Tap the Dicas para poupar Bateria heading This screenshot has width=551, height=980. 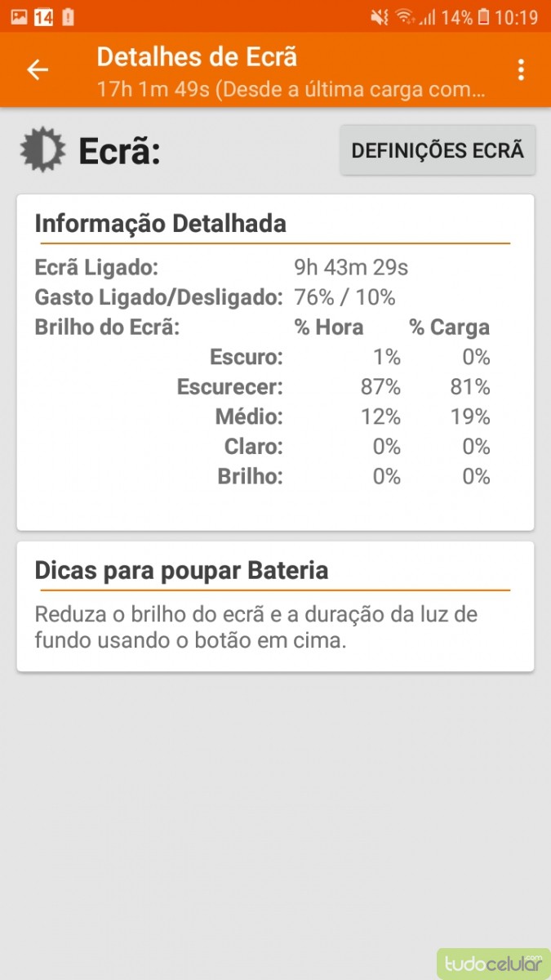[x=181, y=570]
